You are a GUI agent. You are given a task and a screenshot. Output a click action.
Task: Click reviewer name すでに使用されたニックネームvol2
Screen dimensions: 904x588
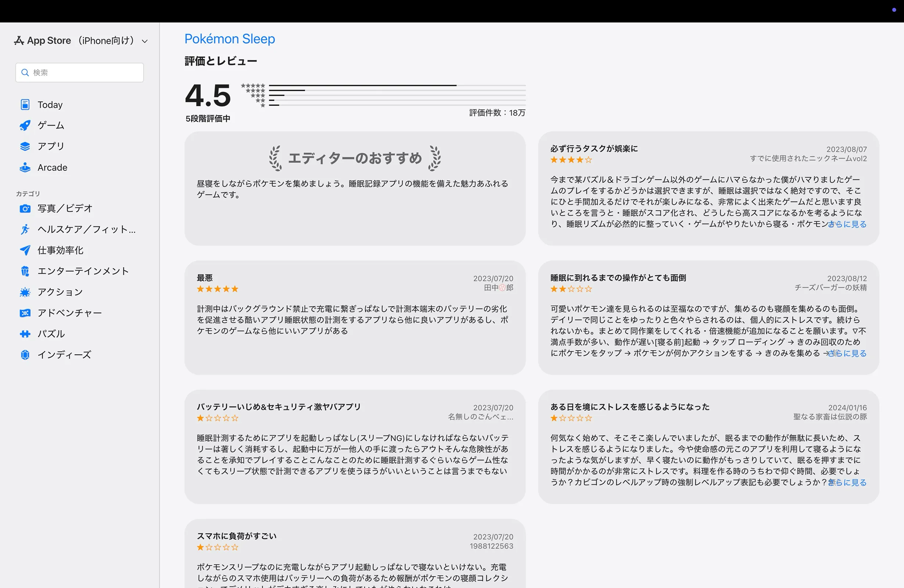(x=808, y=158)
